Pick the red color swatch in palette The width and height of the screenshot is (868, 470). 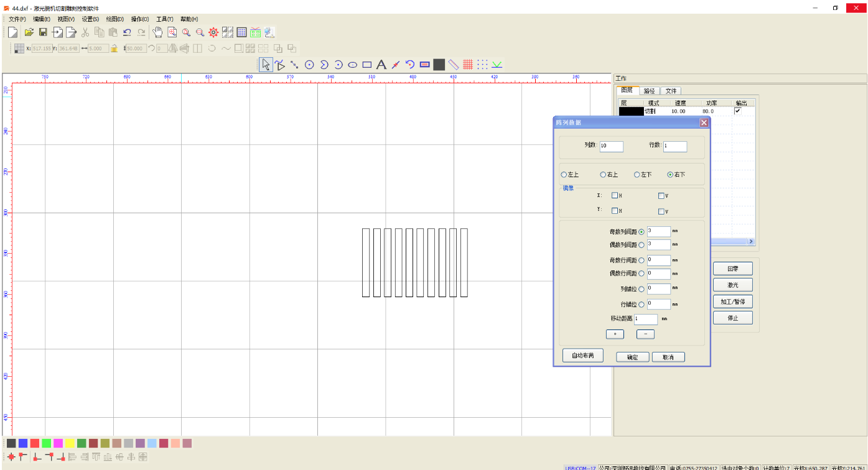pos(35,443)
